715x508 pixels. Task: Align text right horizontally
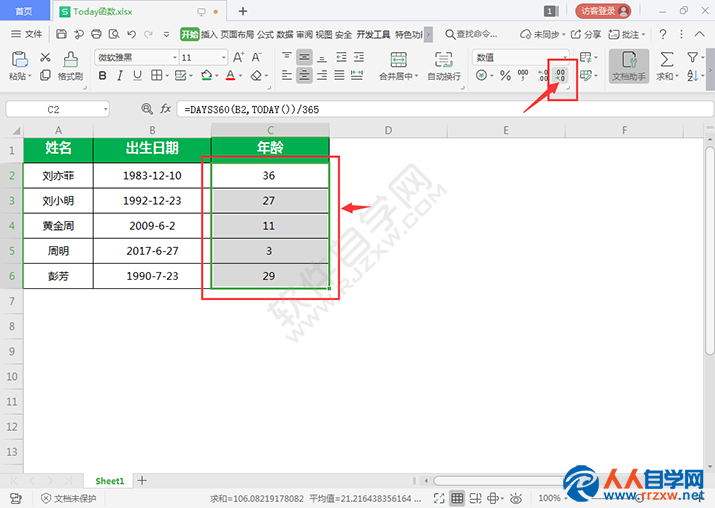322,75
